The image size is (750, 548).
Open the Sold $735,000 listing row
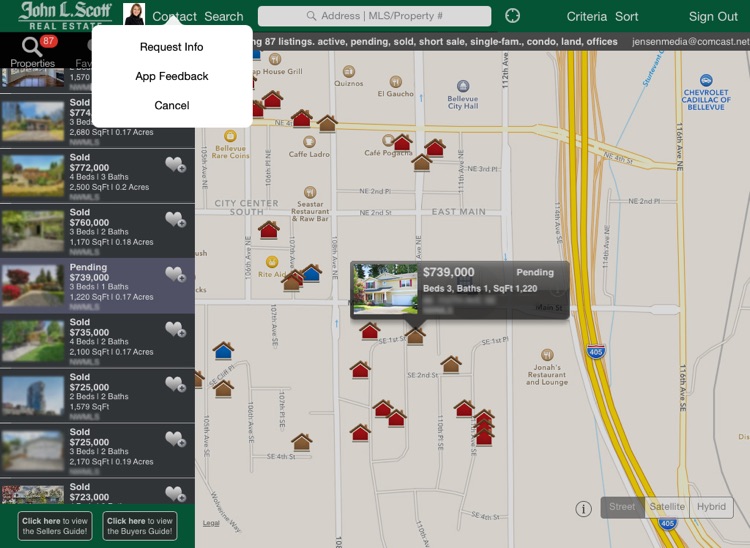tap(97, 341)
